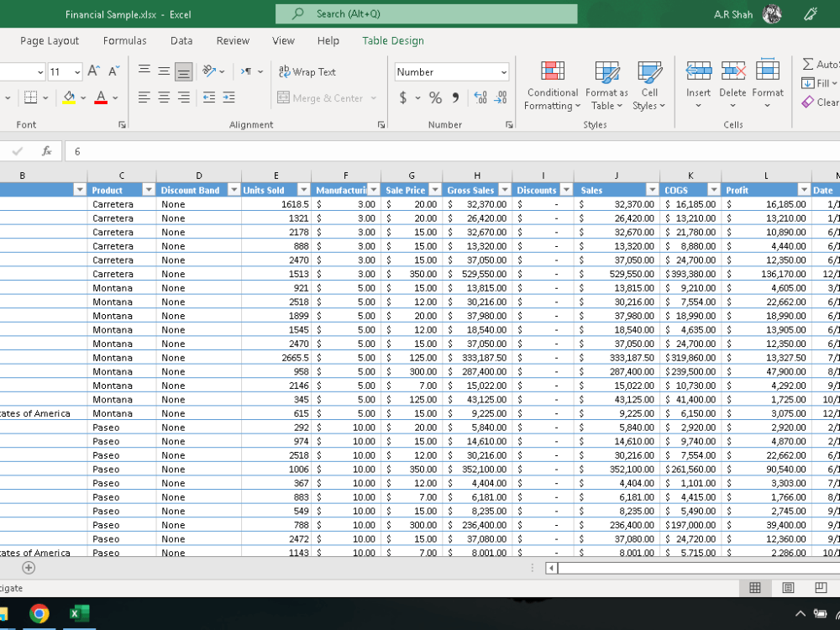The width and height of the screenshot is (840, 630).
Task: Open Excel from the taskbar
Action: pos(79,614)
